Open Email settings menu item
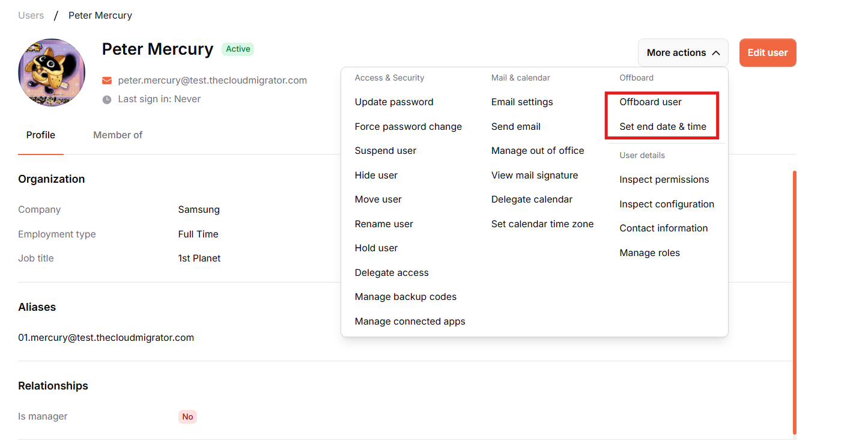This screenshot has width=868, height=440. [x=522, y=102]
